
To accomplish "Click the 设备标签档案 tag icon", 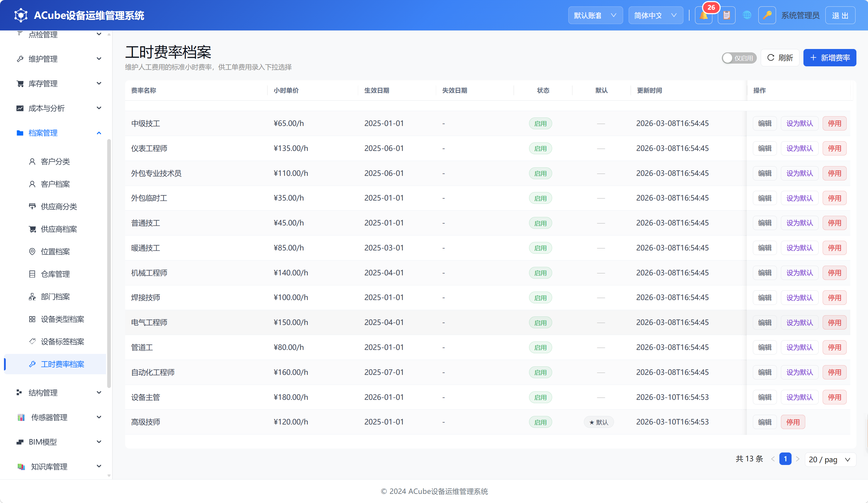I will [x=32, y=341].
